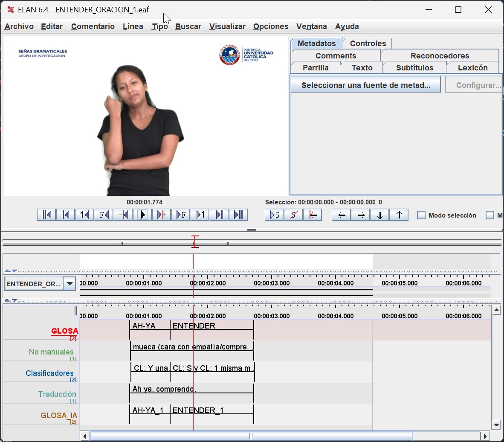Enable the Modo selección checkbox
504x442 pixels.
coord(421,215)
